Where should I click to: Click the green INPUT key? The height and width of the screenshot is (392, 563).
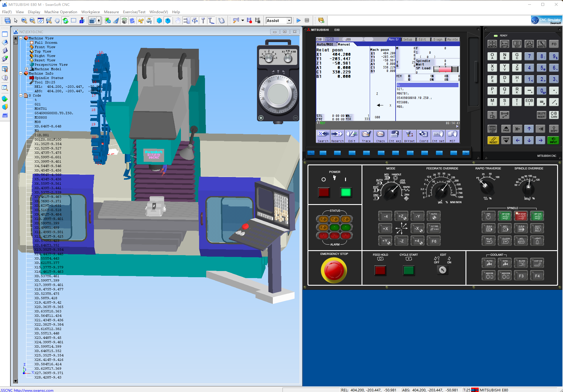553,140
